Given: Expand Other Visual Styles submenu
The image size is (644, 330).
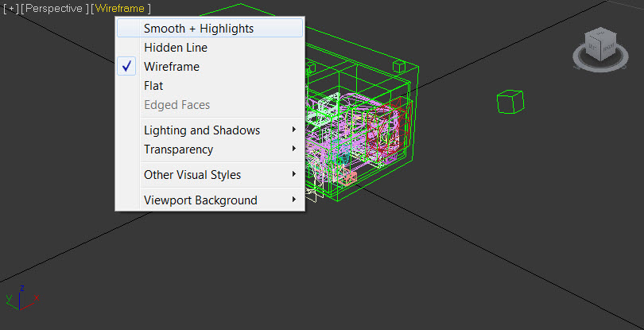Looking at the screenshot, I should pyautogui.click(x=192, y=175).
